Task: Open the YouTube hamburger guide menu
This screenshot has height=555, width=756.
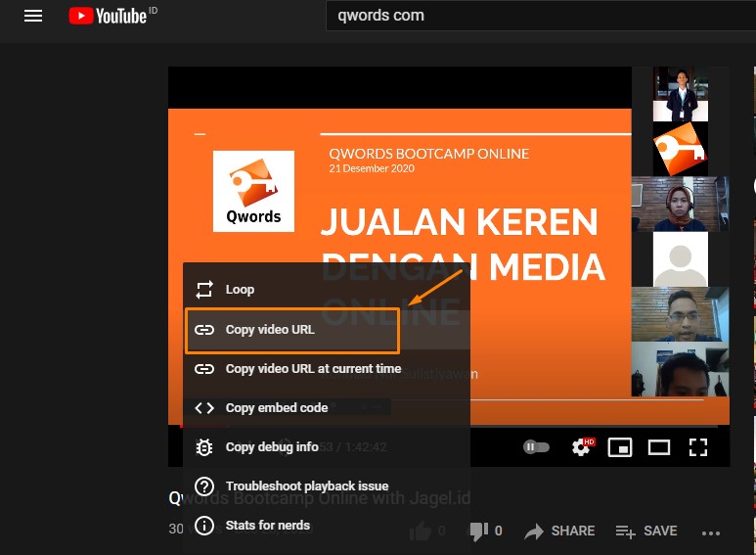Action: click(x=33, y=16)
